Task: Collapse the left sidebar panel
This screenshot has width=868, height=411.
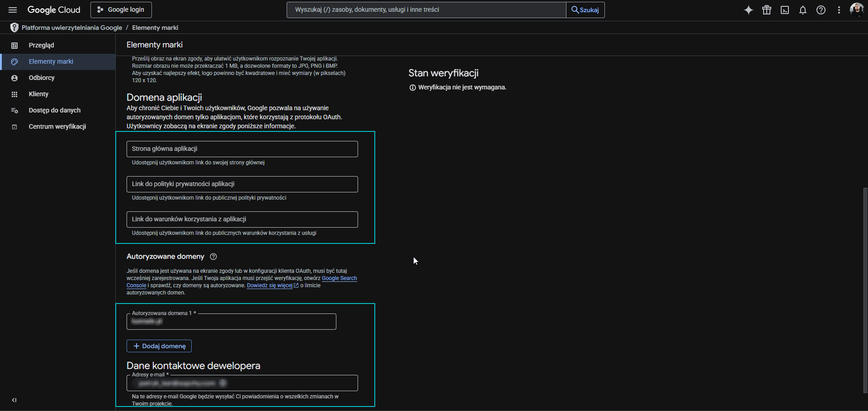Action: [x=14, y=400]
